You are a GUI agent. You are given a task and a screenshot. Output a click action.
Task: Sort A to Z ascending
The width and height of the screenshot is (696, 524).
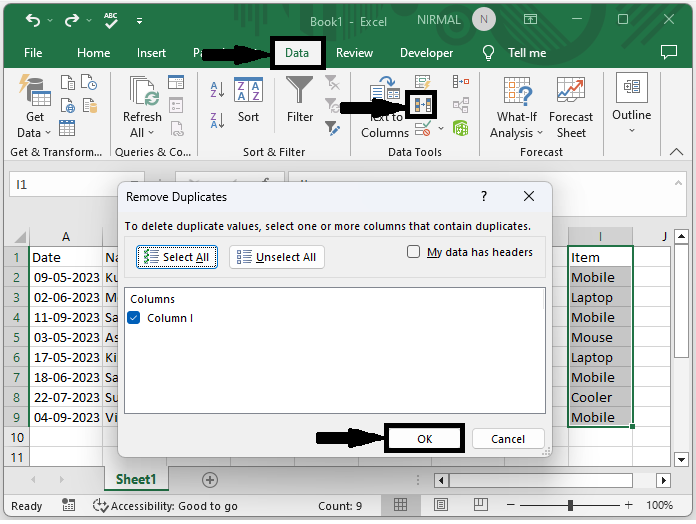coord(217,90)
